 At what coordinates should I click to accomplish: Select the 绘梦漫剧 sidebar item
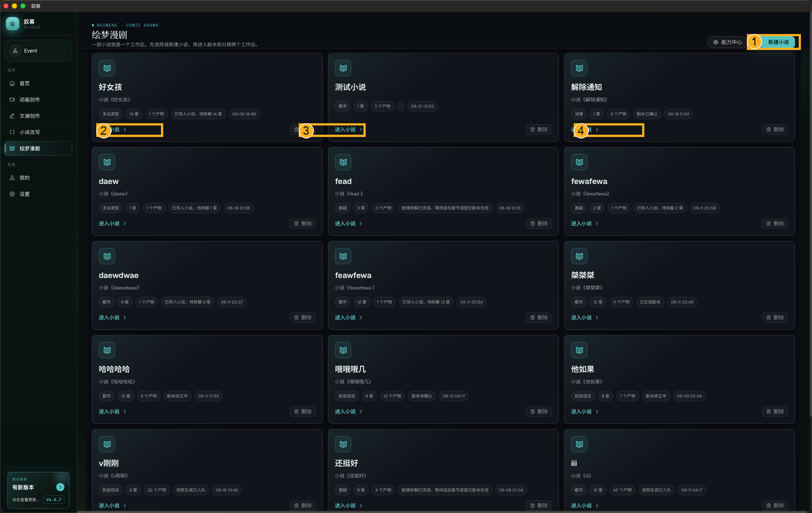pos(38,148)
